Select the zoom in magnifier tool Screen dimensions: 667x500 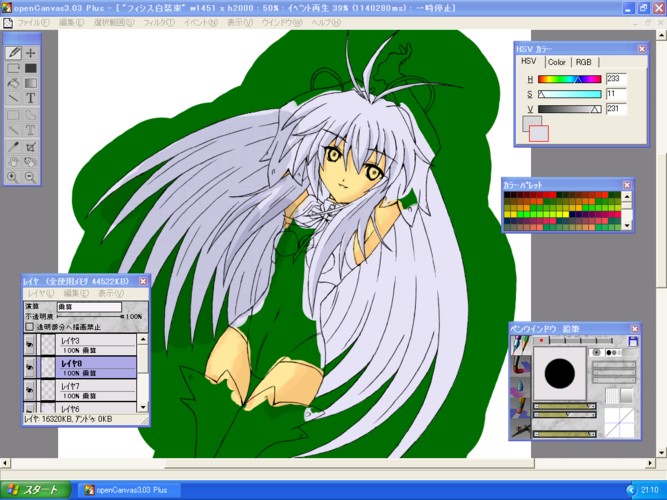point(13,177)
